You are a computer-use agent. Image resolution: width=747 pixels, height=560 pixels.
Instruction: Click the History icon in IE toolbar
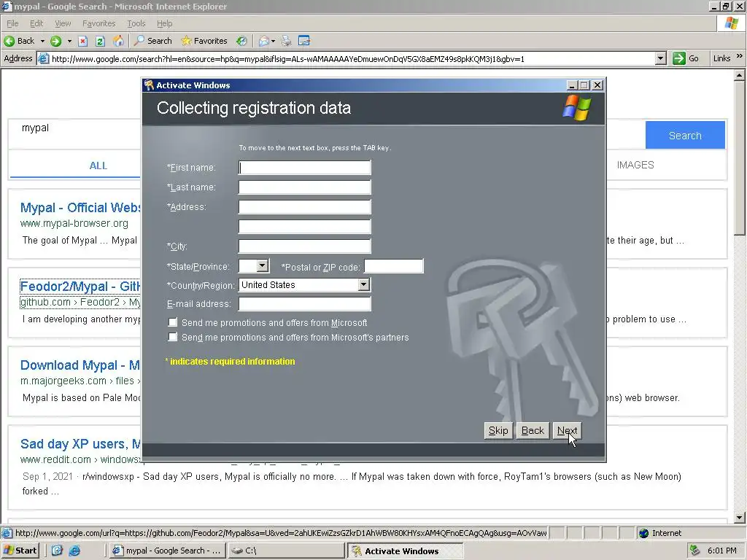(x=242, y=41)
